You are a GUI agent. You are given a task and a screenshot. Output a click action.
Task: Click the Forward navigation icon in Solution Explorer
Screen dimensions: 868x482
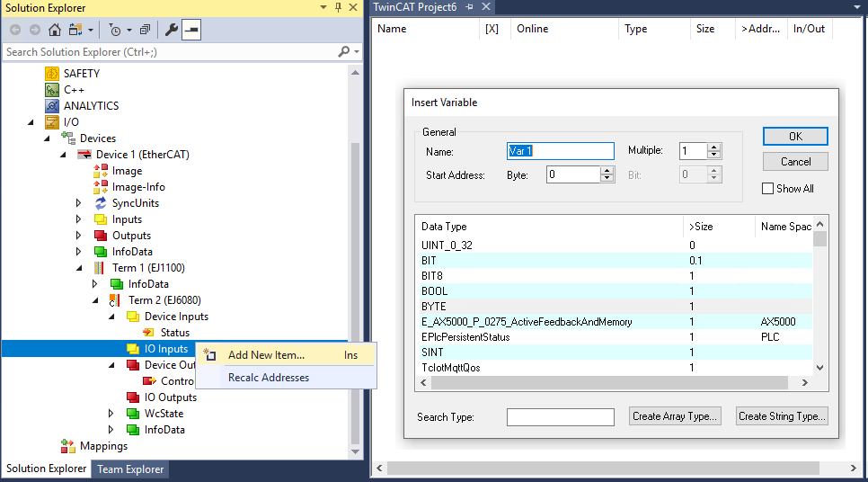34,30
